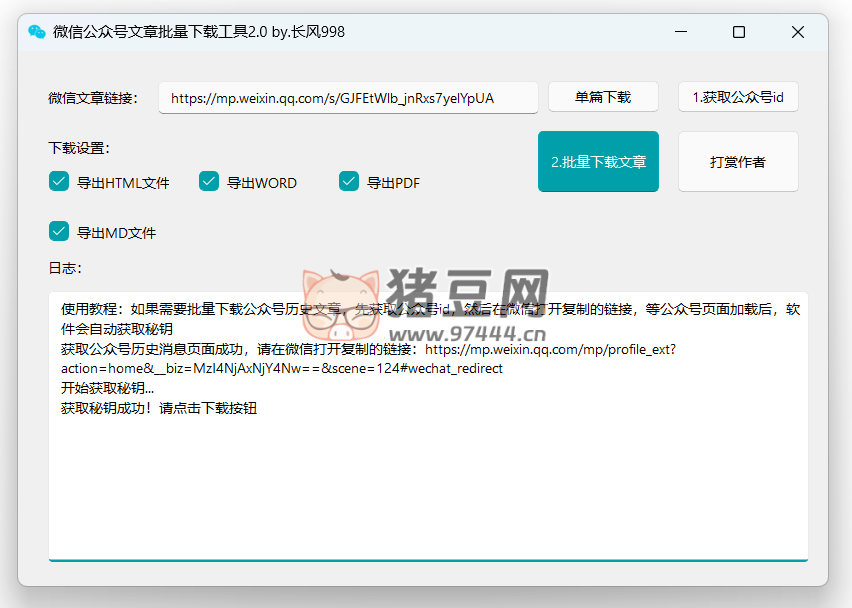Close the 微信公众号文章批量下载工具 window
Image resolution: width=852 pixels, height=608 pixels.
coord(798,32)
